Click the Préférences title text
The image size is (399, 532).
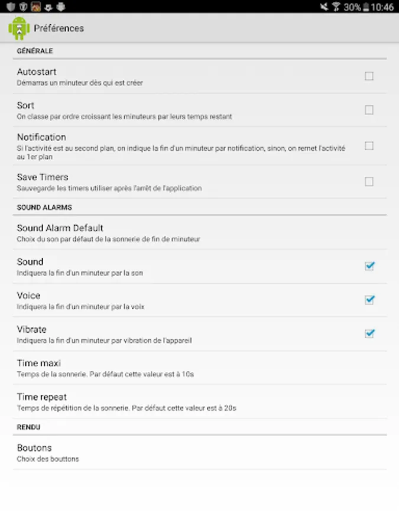59,28
